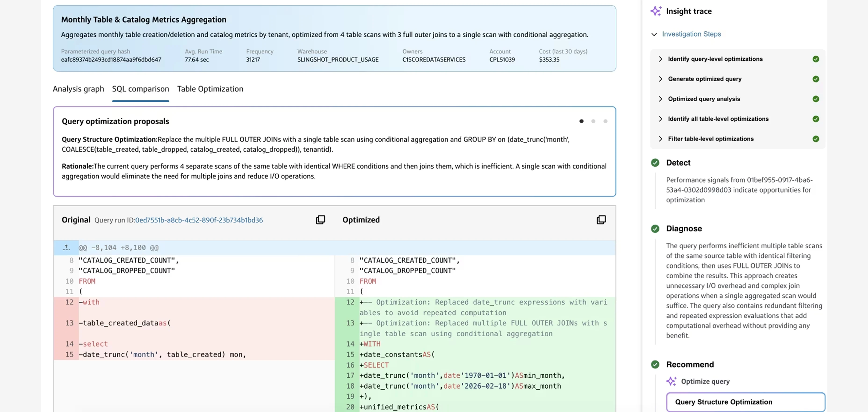Click added line 15 date_constants in Optimized
The image size is (868, 412).
(475, 354)
